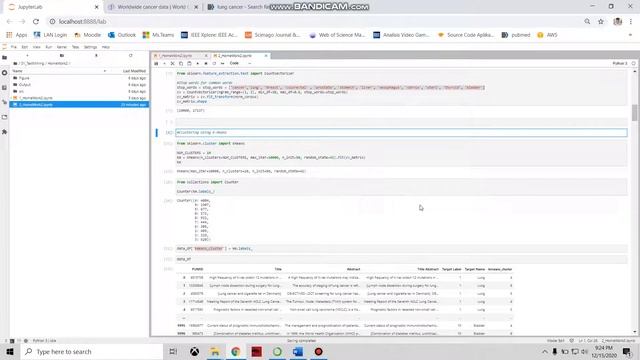Open the Ms.Teams bookmark
The image size is (640, 360).
(158, 35)
